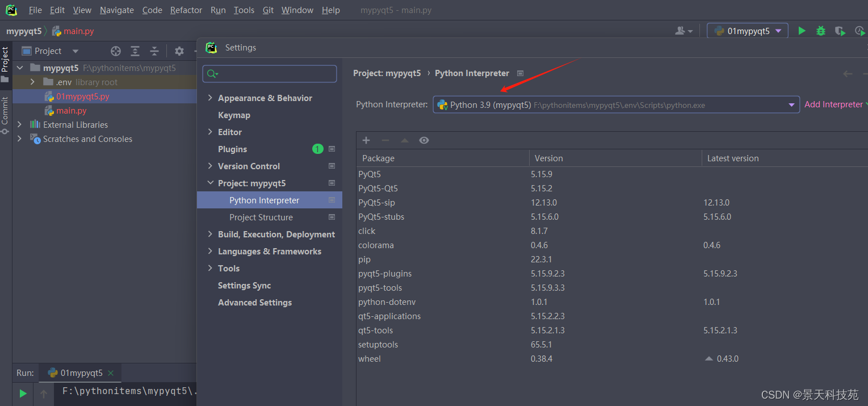Screen dimensions: 868x406
Task: Expand the .env library root folder
Action: (33, 82)
